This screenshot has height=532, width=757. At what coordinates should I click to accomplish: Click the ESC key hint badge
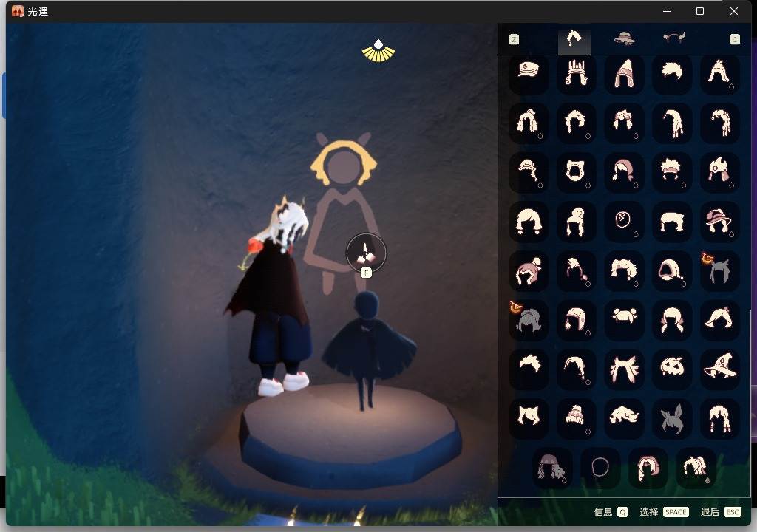click(733, 512)
